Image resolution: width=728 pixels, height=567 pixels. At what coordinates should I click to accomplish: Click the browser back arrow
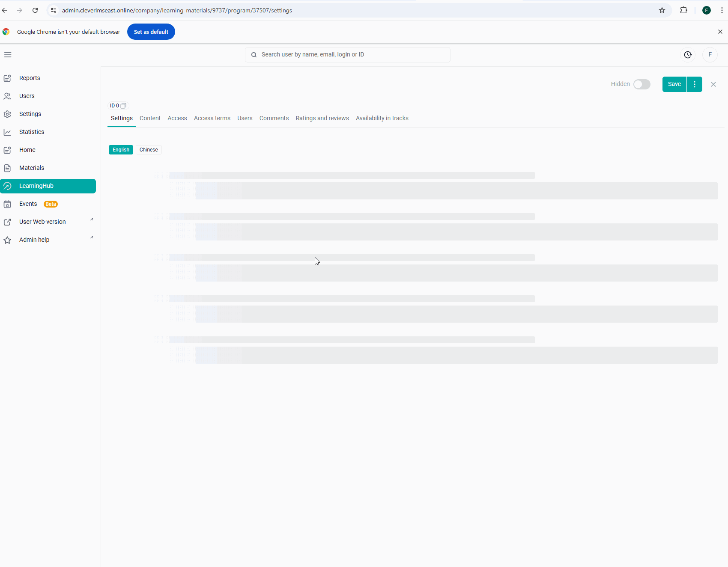[5, 10]
